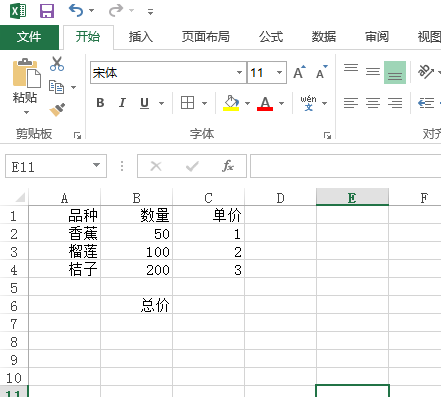Open the borders dropdown arrow
This screenshot has width=441, height=397.
(205, 103)
